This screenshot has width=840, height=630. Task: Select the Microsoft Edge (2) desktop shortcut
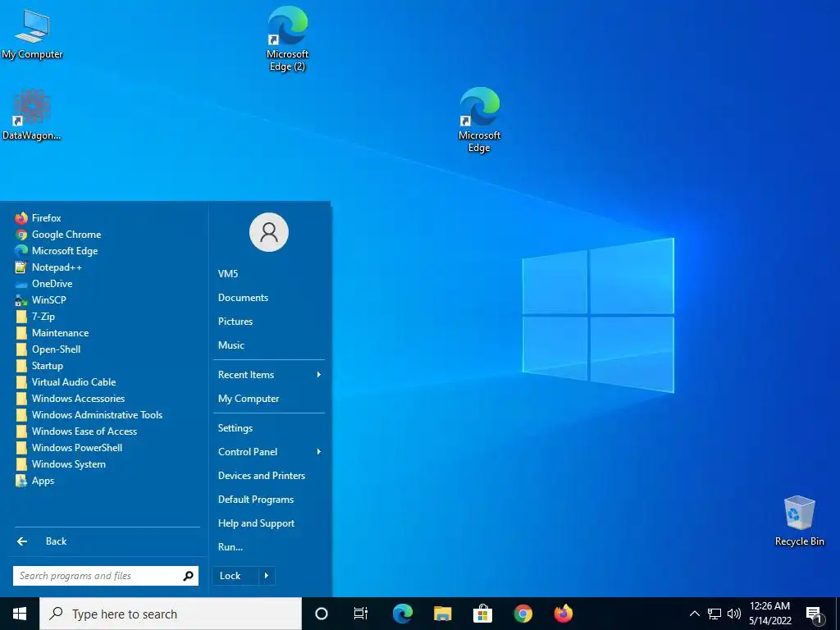click(x=287, y=39)
